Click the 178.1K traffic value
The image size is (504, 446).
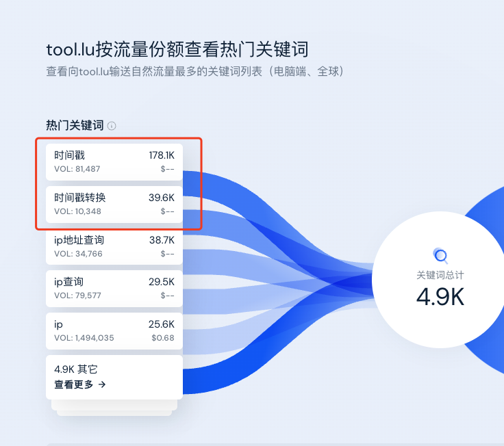[x=162, y=156]
